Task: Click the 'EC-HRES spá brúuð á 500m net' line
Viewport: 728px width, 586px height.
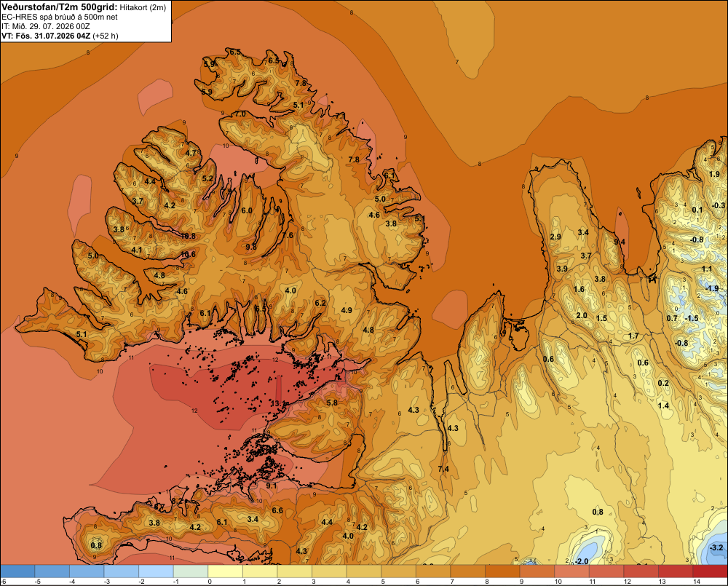Action: (x=60, y=17)
